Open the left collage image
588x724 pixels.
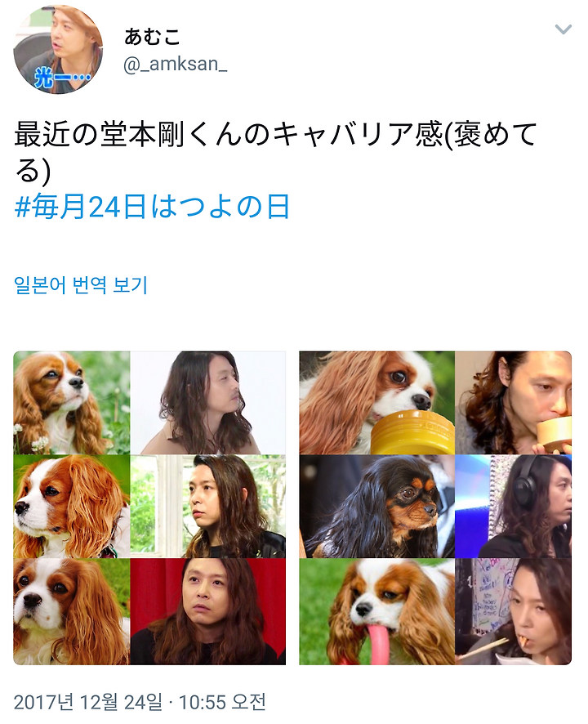coord(149,508)
